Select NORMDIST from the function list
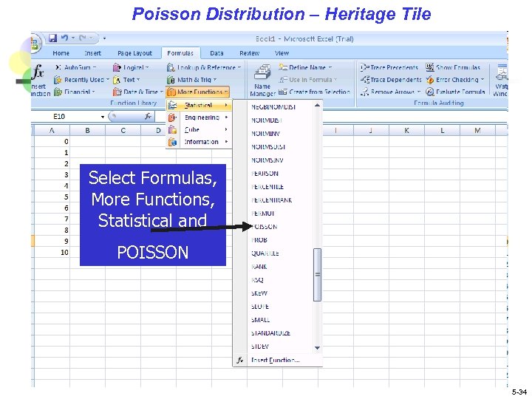The image size is (532, 399). click(x=267, y=120)
